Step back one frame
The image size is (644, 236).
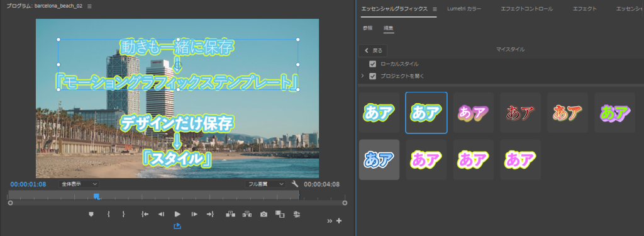(x=162, y=214)
